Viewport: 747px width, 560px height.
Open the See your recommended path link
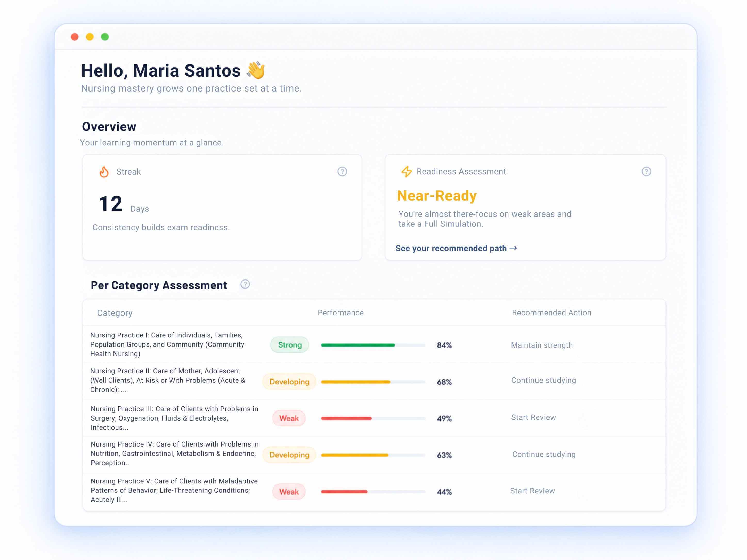pyautogui.click(x=456, y=248)
